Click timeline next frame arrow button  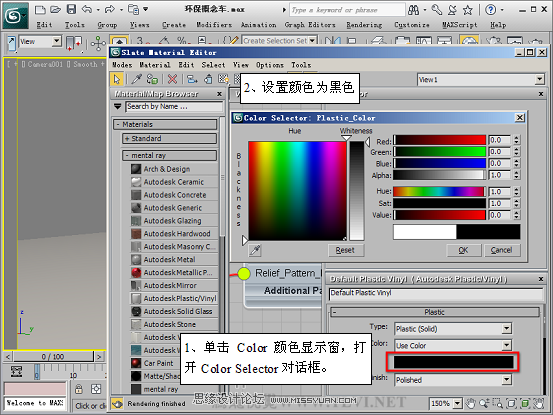click(x=99, y=357)
